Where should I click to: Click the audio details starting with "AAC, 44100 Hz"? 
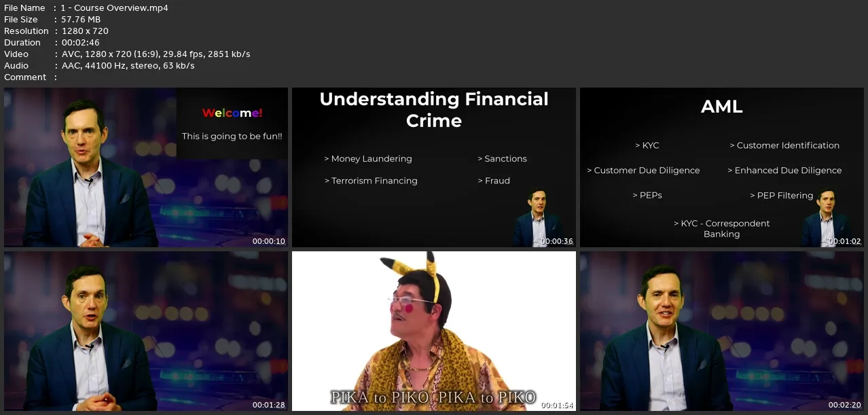128,66
